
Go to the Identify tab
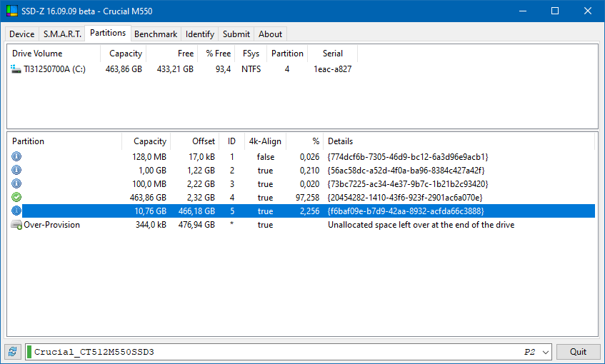click(200, 34)
